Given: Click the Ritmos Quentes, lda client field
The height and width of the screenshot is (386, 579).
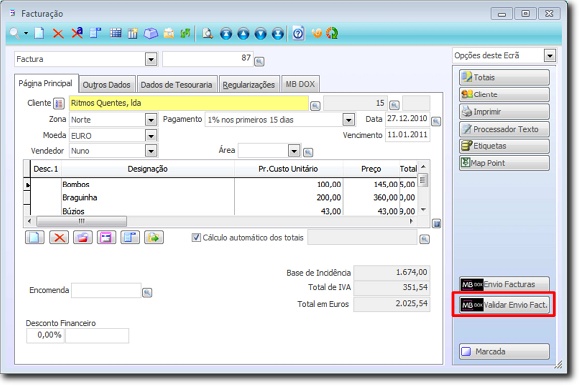Looking at the screenshot, I should click(189, 103).
